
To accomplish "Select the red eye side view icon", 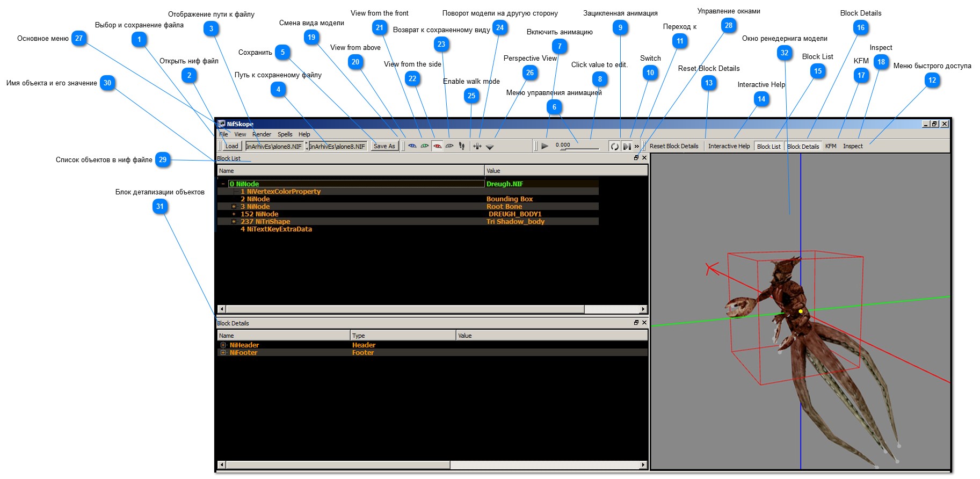I will pyautogui.click(x=437, y=146).
